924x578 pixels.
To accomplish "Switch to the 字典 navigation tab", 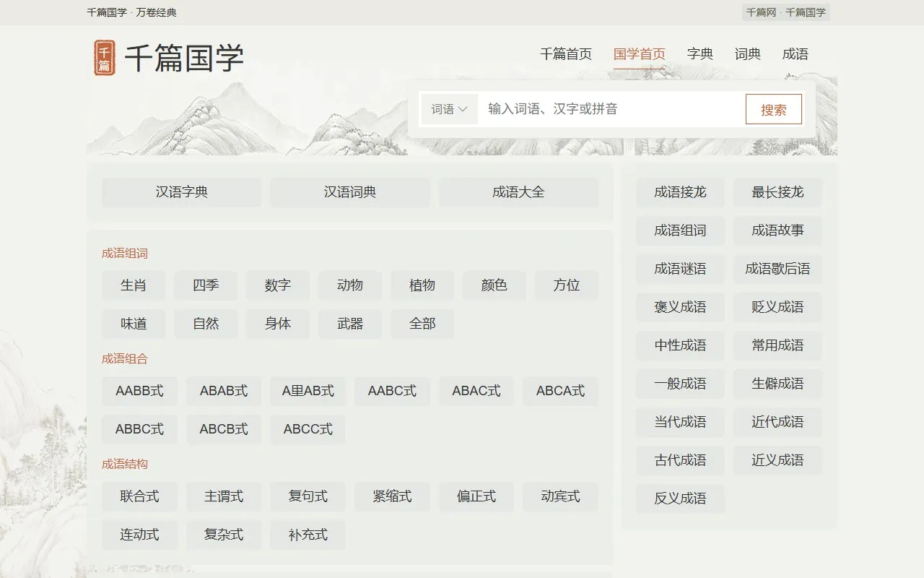I will point(700,53).
